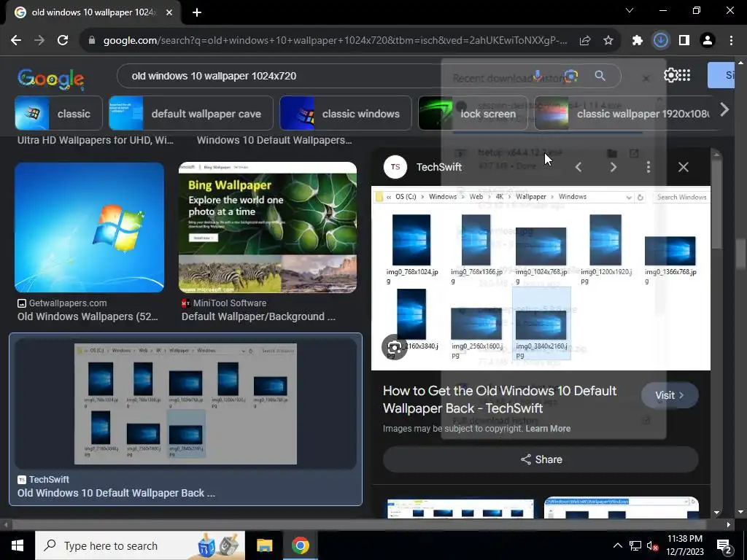747x560 pixels.
Task: Open the taskbar clock showing 11:38 PM
Action: pyautogui.click(x=685, y=545)
